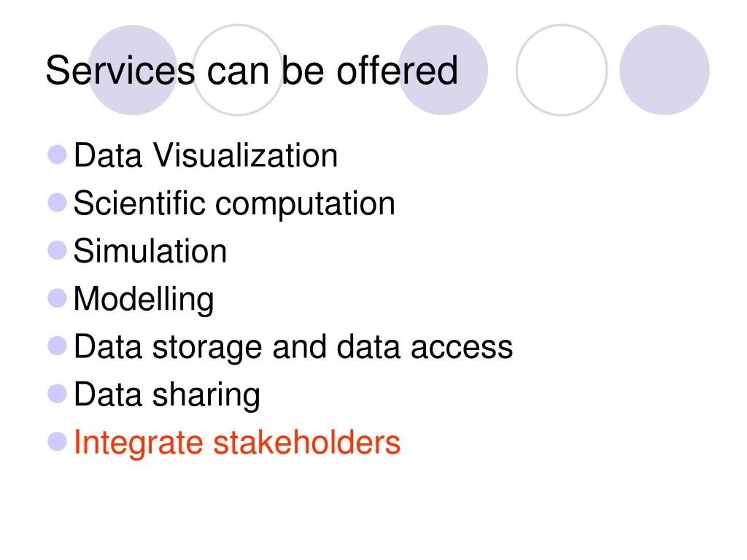This screenshot has height=560, width=747.
Task: Click the 'Services can be offered' title
Action: tap(252, 71)
